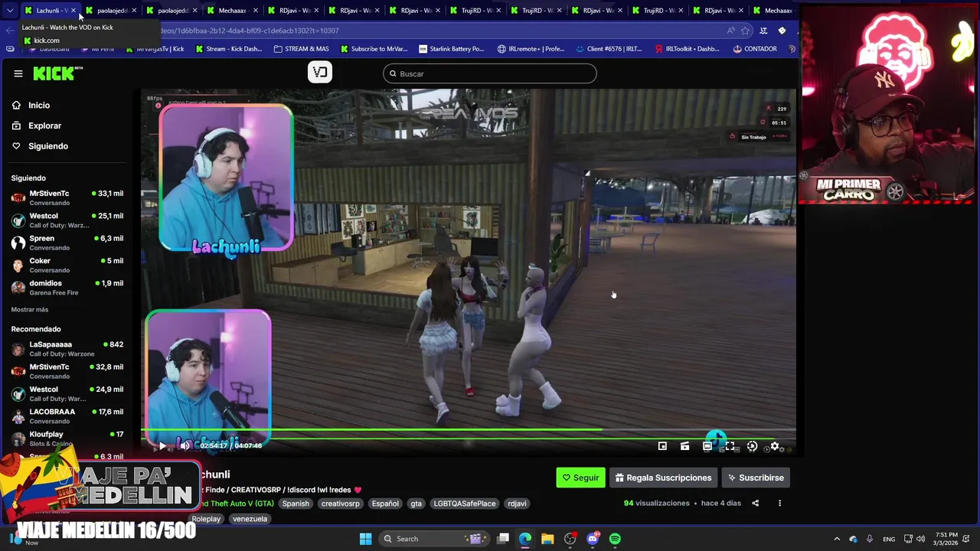Click Spreen's avatar in sidebar
This screenshot has height=551, width=980.
point(18,243)
